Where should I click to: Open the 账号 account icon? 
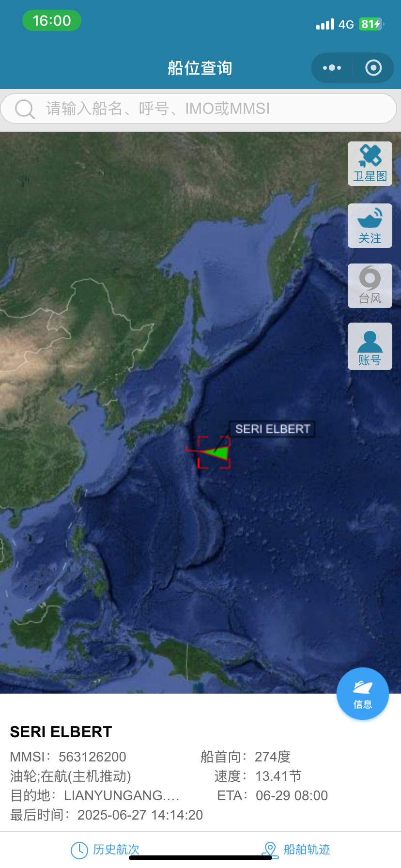coord(370,346)
